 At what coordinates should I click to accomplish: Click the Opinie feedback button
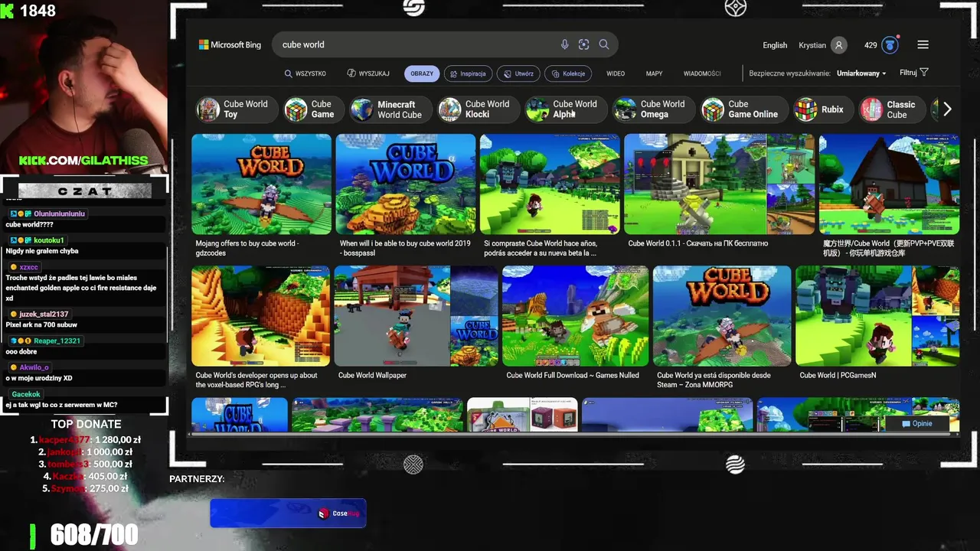click(917, 423)
